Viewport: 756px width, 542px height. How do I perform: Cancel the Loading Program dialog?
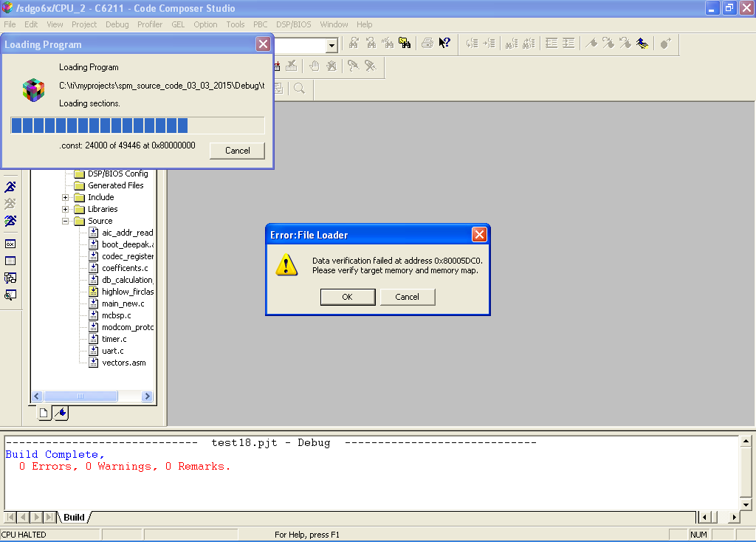tap(237, 151)
